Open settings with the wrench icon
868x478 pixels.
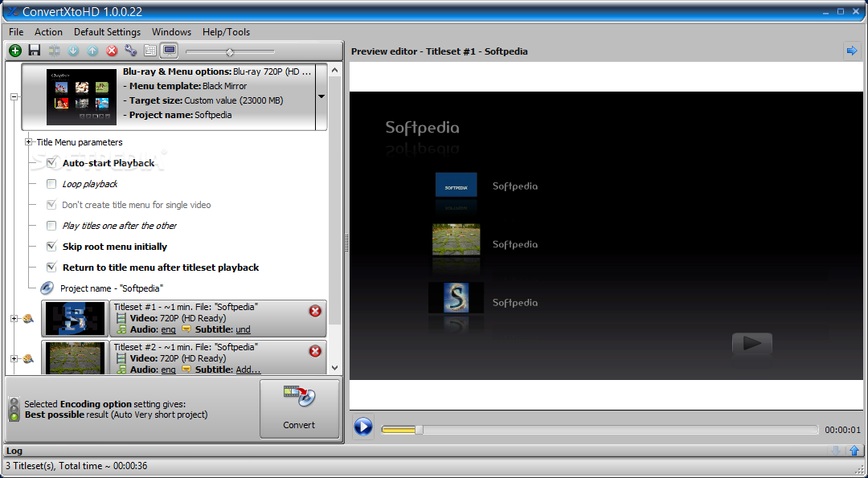[131, 51]
